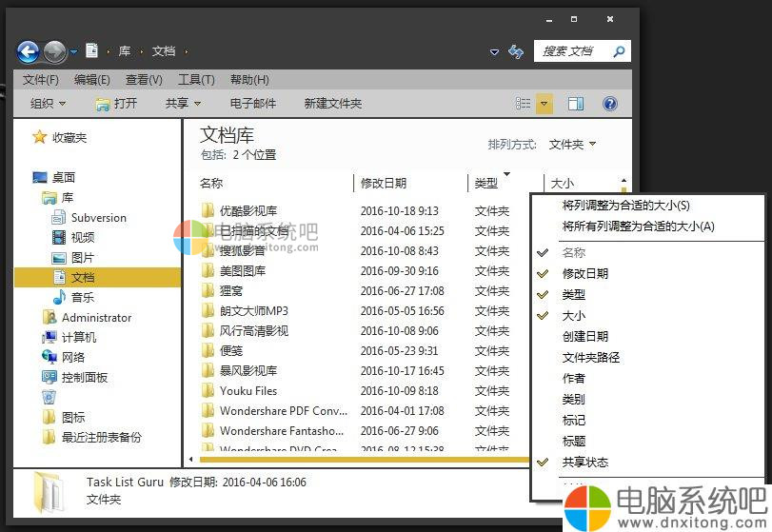Click the 电子邮件 toolbar button
Screen dimensions: 772x532
(x=253, y=104)
